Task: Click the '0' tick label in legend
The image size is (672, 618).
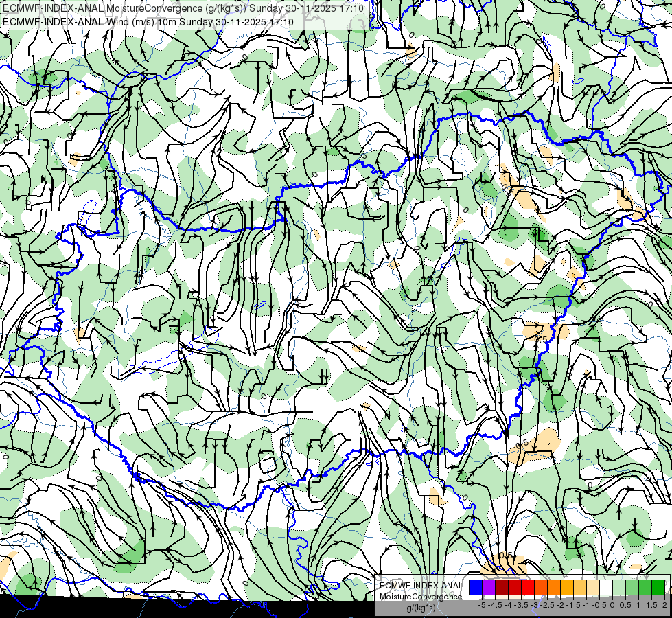Action: [612, 605]
